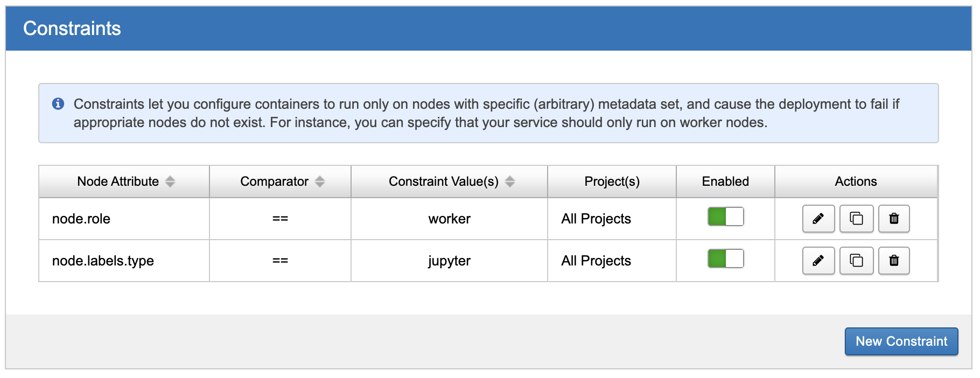The image size is (980, 378).
Task: Click All Projects in the node.role row
Action: (596, 219)
